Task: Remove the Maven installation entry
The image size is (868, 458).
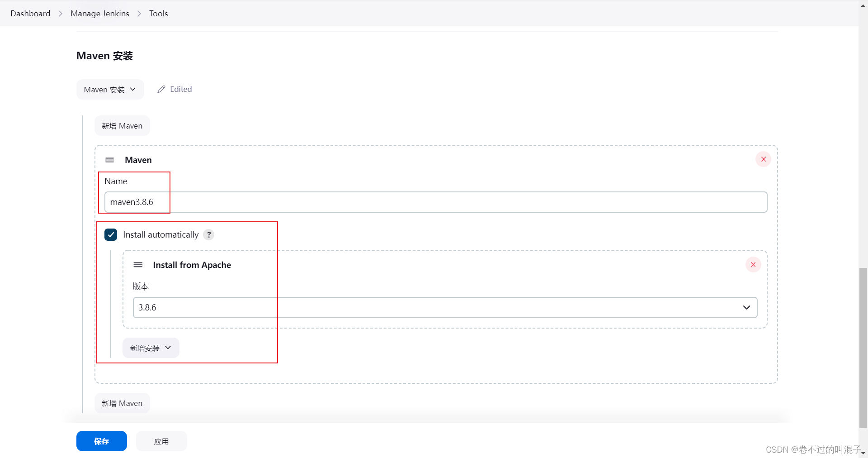Action: pyautogui.click(x=763, y=159)
